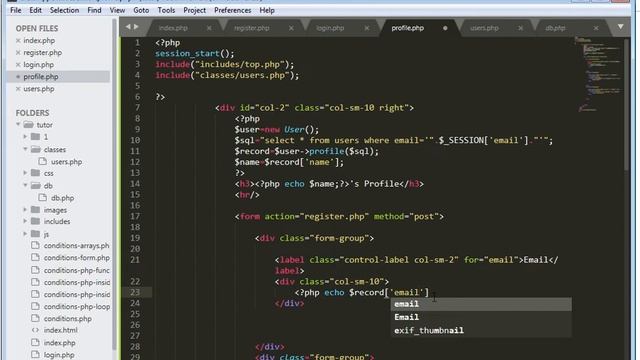
Task: Collapse the db folder
Action: coord(25,185)
